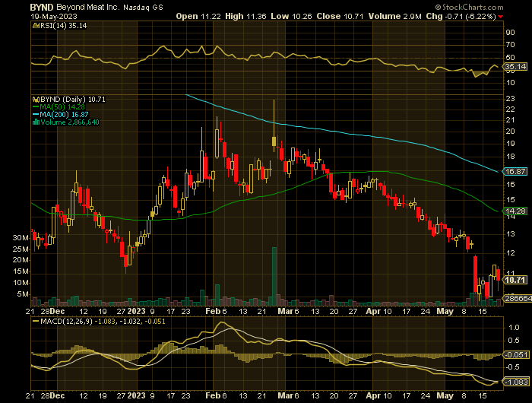This screenshot has width=532, height=403.
Task: Click the -1.032 MACD signal value in legend
Action: click(129, 321)
